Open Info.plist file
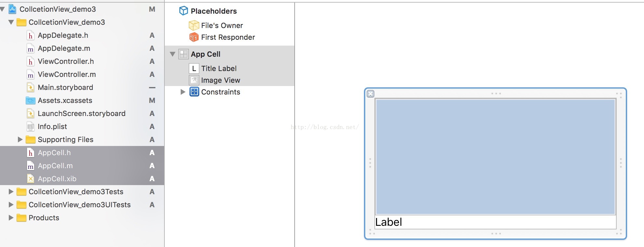This screenshot has width=644, height=247. (x=52, y=126)
